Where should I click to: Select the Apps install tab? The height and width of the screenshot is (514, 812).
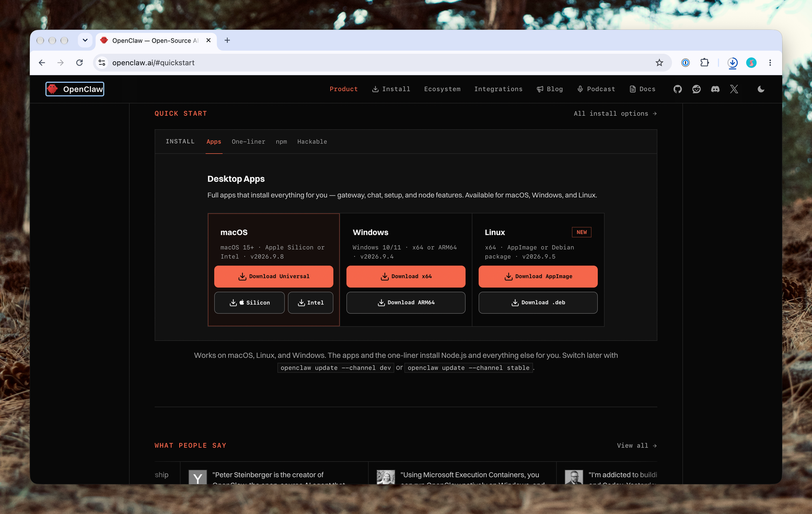click(214, 142)
